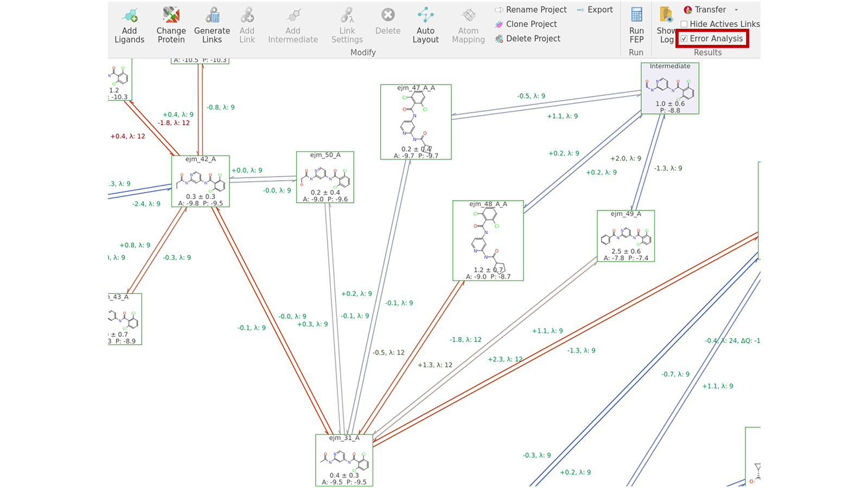Click the '-1.8, λ: 12' red link label
The width and height of the screenshot is (868, 488).
[174, 123]
